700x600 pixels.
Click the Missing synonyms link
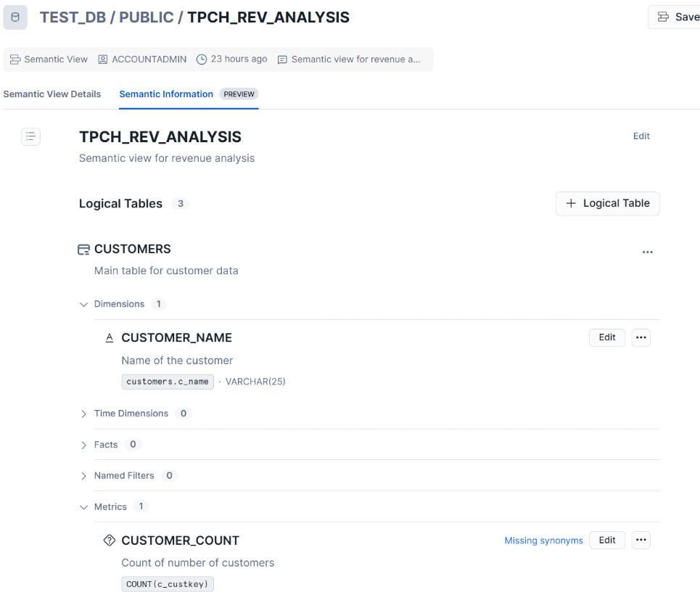(543, 541)
